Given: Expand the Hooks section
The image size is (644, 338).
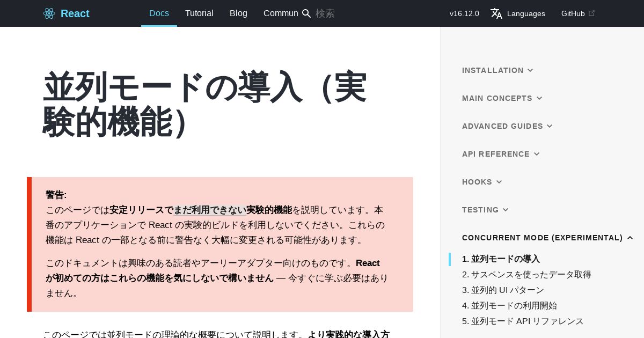Looking at the screenshot, I should pos(482,182).
